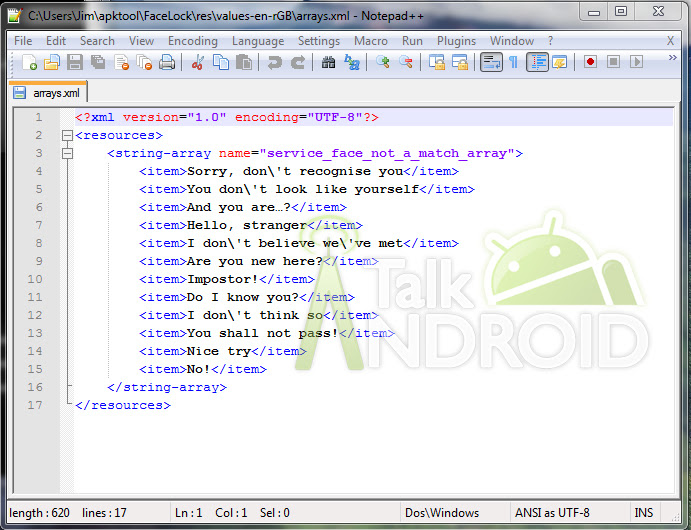This screenshot has width=691, height=530.
Task: Open the Run menu
Action: [x=412, y=41]
